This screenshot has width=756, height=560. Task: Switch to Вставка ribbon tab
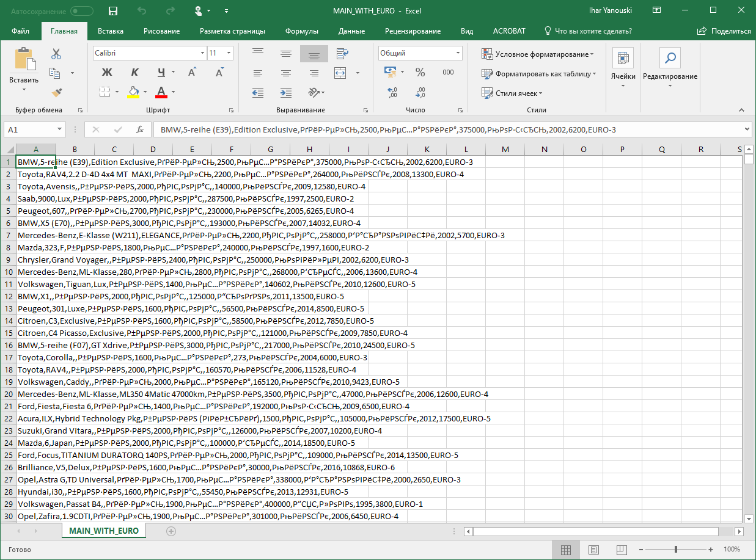[111, 31]
